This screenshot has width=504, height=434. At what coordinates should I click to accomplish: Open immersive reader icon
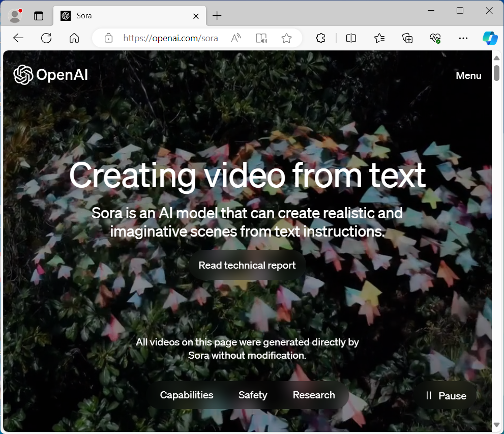pos(261,38)
